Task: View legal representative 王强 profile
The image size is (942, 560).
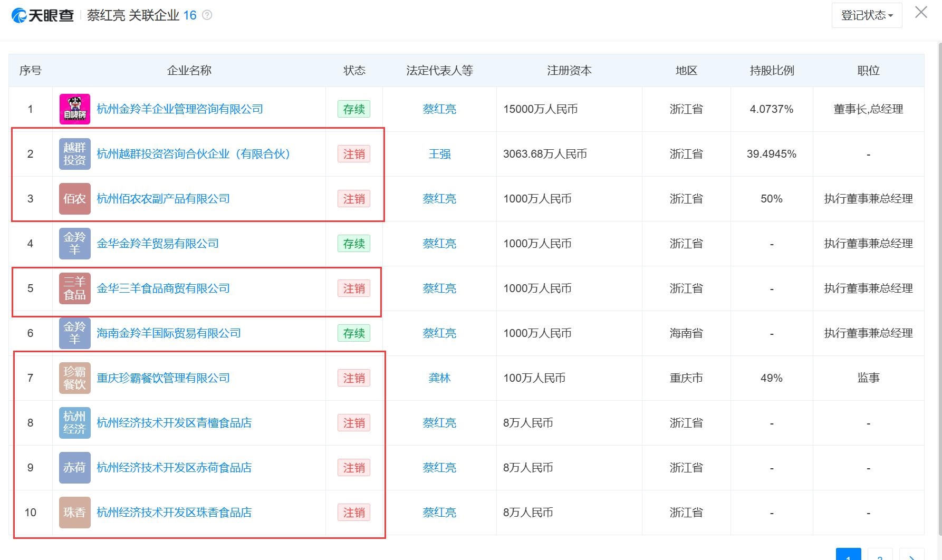Action: [439, 154]
